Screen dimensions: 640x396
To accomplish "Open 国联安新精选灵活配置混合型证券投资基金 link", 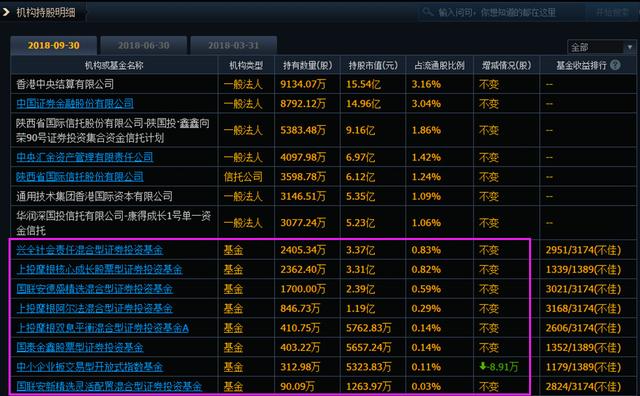I will (109, 386).
